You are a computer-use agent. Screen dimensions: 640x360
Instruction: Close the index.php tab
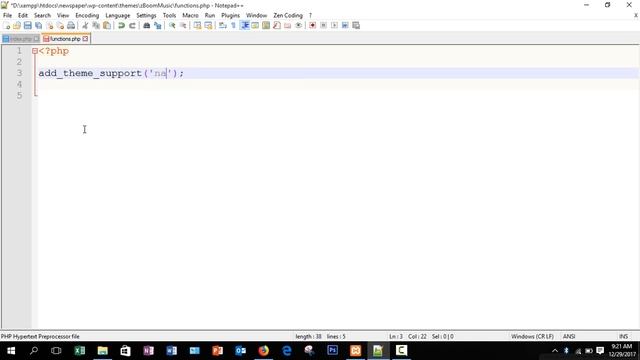[x=36, y=39]
